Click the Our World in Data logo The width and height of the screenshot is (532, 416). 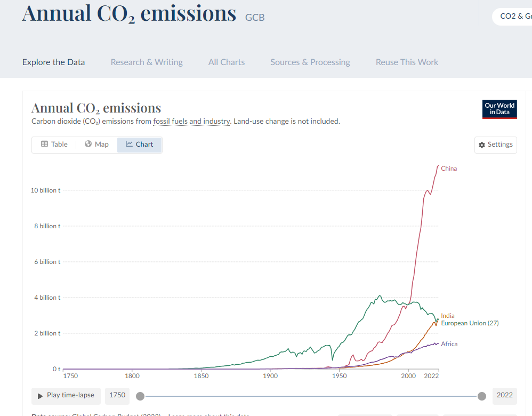pos(500,109)
